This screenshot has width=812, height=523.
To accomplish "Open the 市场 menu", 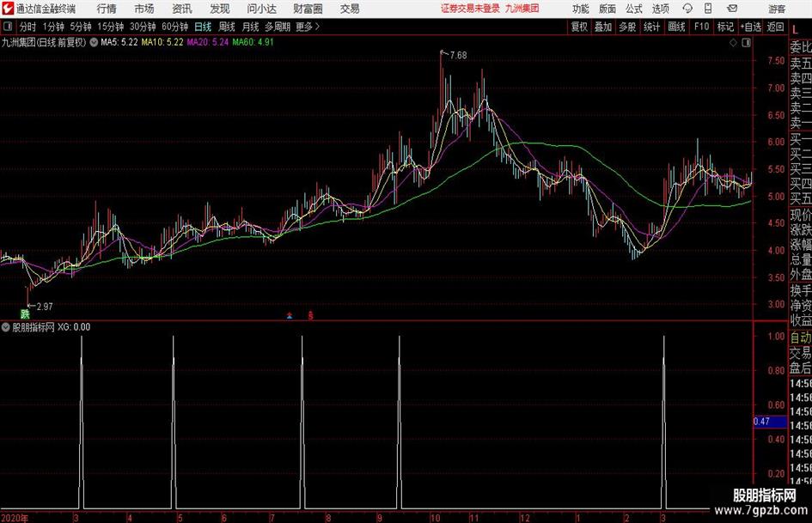I will point(144,9).
